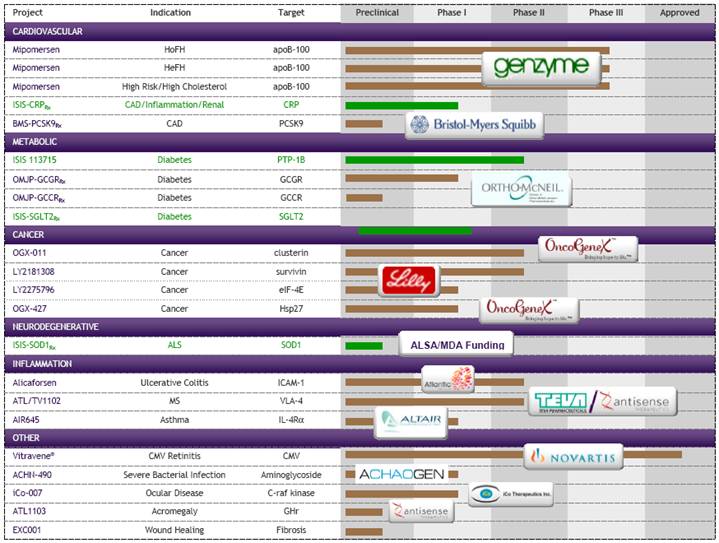Image resolution: width=719 pixels, height=543 pixels.
Task: Click the Bristol-Myers Squibb logo
Action: 475,124
